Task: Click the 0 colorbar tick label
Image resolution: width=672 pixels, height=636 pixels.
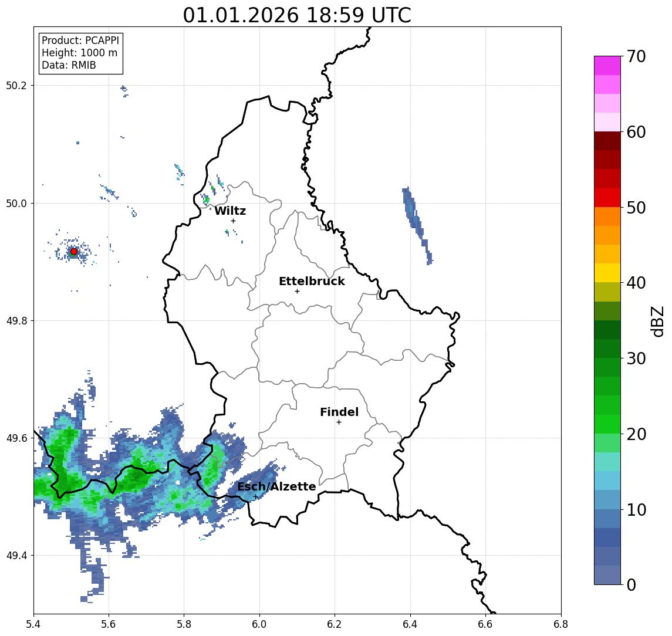Action: click(632, 584)
